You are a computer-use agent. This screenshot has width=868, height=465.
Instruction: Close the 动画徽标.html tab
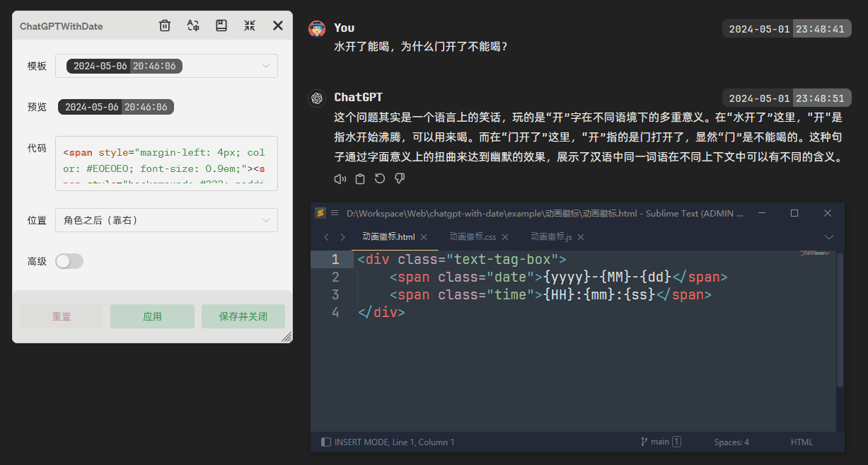[424, 237]
